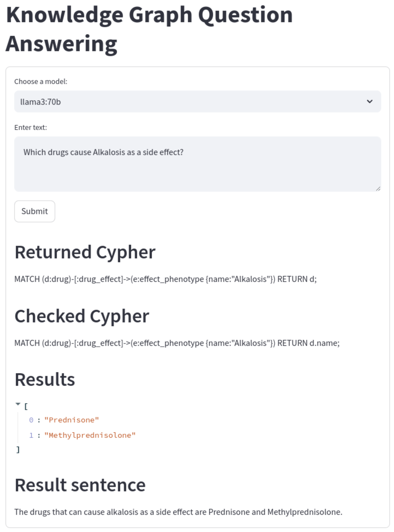Click the "Methylprednisolone" result value
The image size is (394, 532).
click(x=90, y=435)
